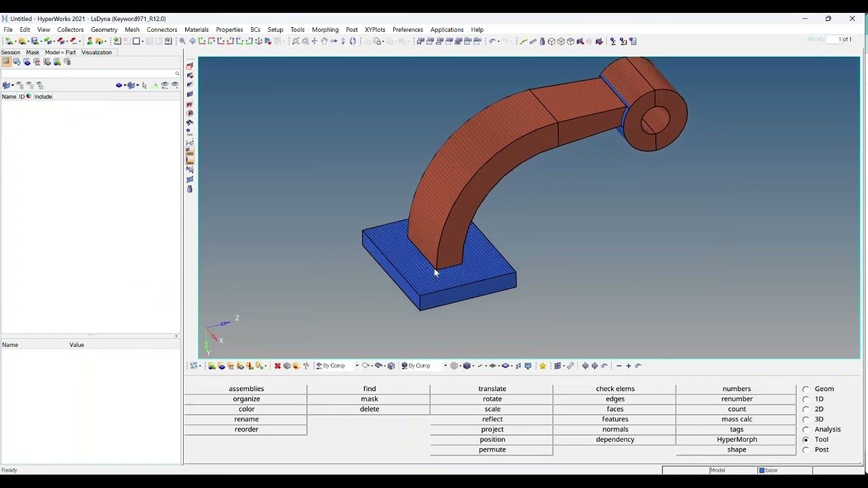
Task: Open the translate panel
Action: coord(492,389)
